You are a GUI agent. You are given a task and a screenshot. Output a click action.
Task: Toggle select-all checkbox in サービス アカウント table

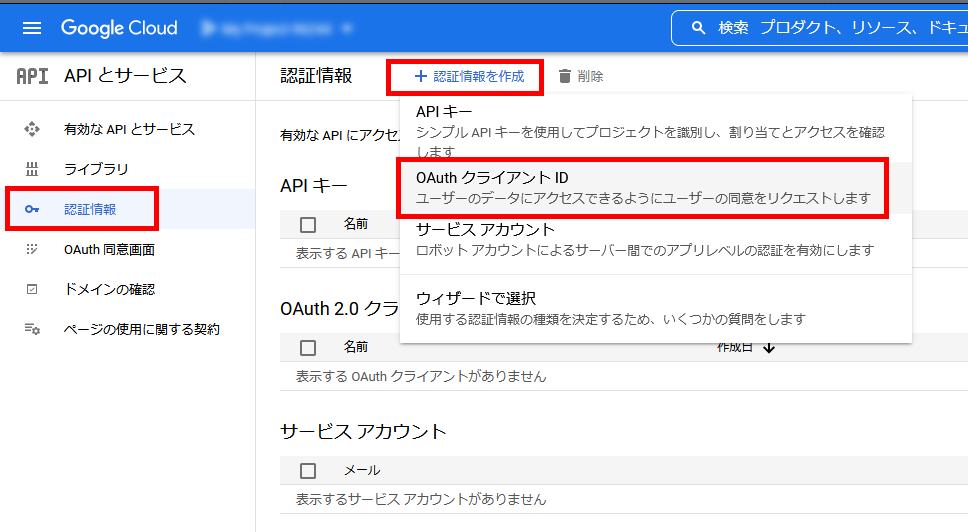tap(307, 471)
